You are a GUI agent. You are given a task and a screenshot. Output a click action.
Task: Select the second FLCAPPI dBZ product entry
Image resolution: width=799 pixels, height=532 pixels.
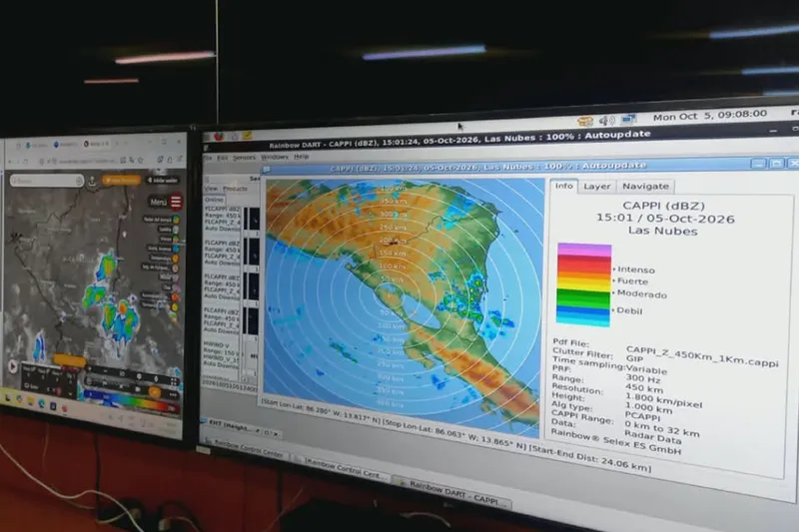click(222, 253)
